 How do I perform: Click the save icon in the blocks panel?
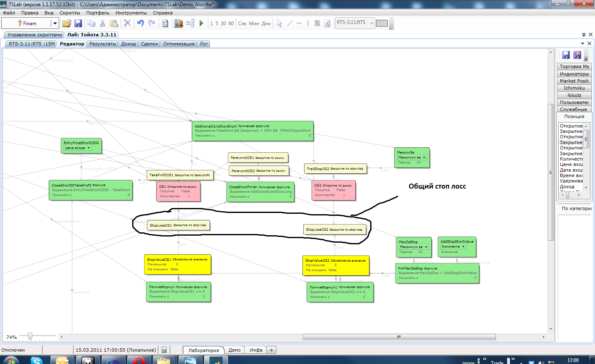[566, 55]
